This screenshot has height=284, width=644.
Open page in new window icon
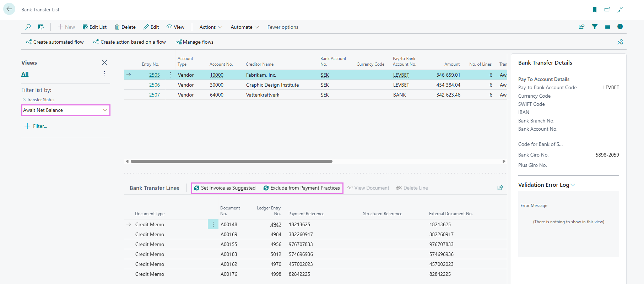(607, 10)
